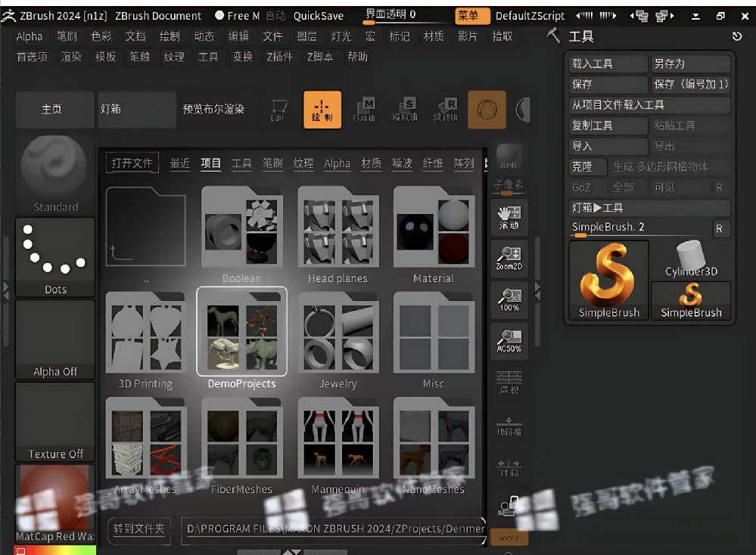Switch to the 笔刷 lightbox tab

click(x=272, y=163)
